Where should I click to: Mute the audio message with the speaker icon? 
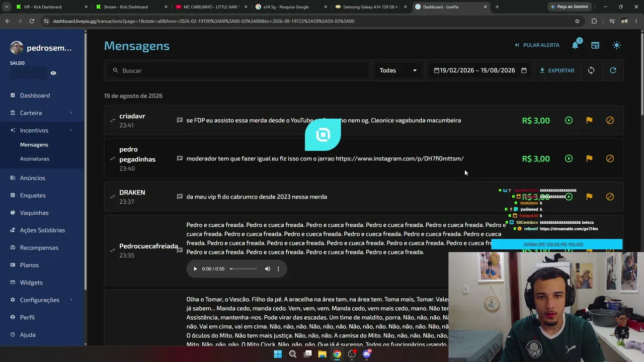268,269
